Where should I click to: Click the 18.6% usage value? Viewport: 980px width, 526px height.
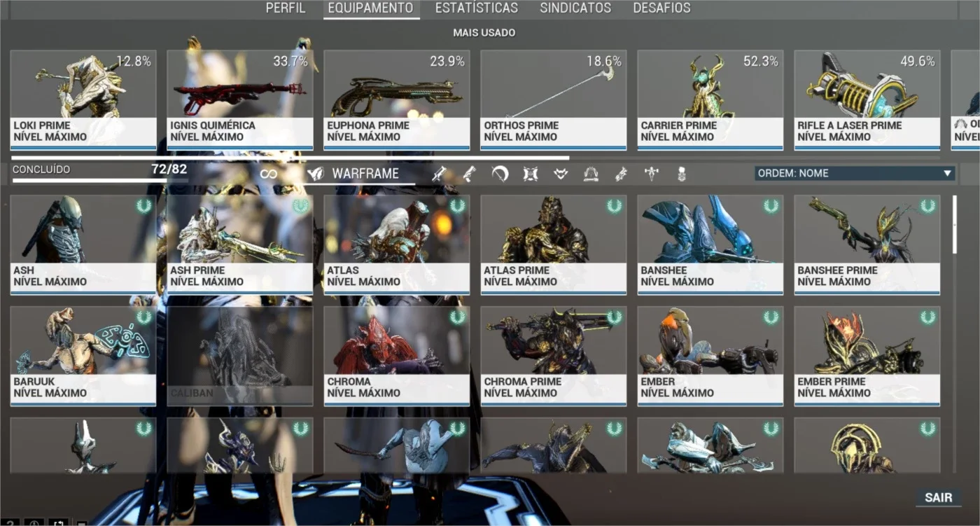click(x=604, y=62)
